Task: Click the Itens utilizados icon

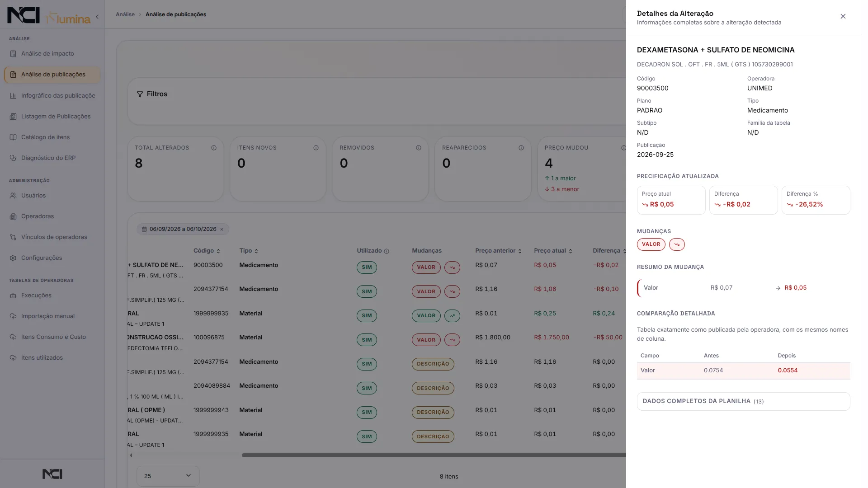Action: coord(13,358)
